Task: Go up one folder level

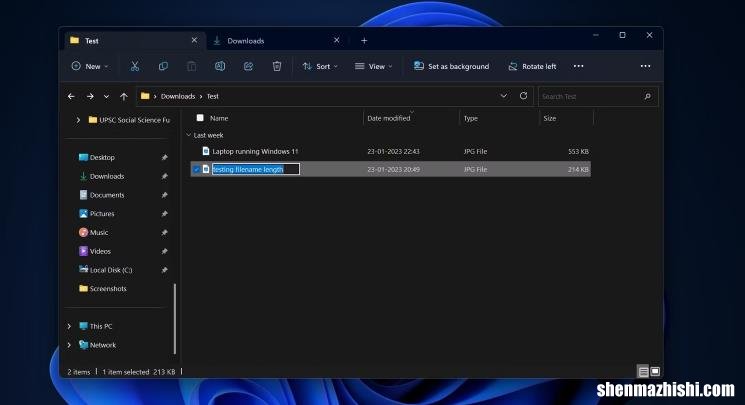Action: point(124,96)
